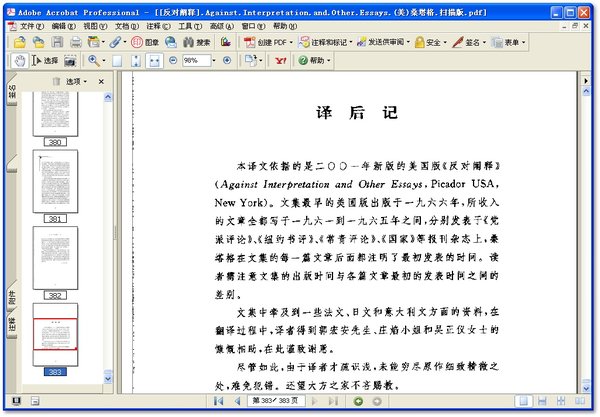The width and height of the screenshot is (600, 417).
Task: Open the 高级 menu
Action: (x=222, y=26)
